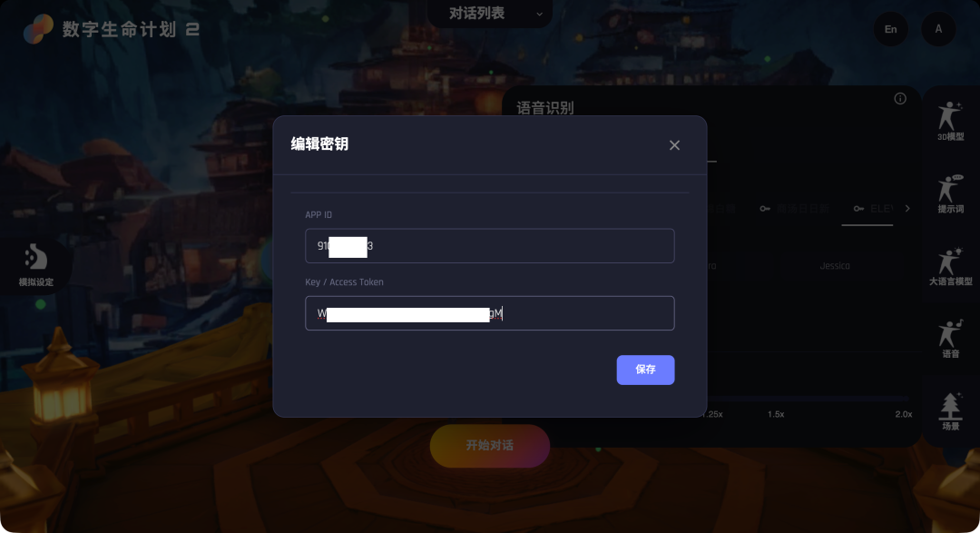Open the user avatar A menu
This screenshot has height=533, width=980.
pos(938,29)
